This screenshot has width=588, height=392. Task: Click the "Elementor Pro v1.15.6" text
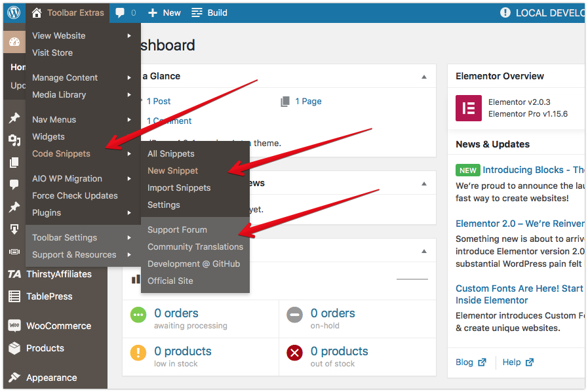528,114
